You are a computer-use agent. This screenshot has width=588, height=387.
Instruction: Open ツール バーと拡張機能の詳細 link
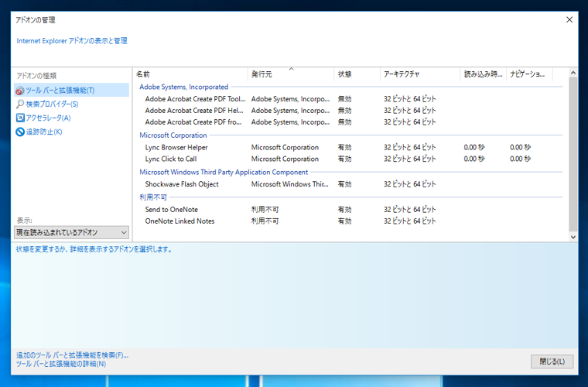pyautogui.click(x=61, y=364)
